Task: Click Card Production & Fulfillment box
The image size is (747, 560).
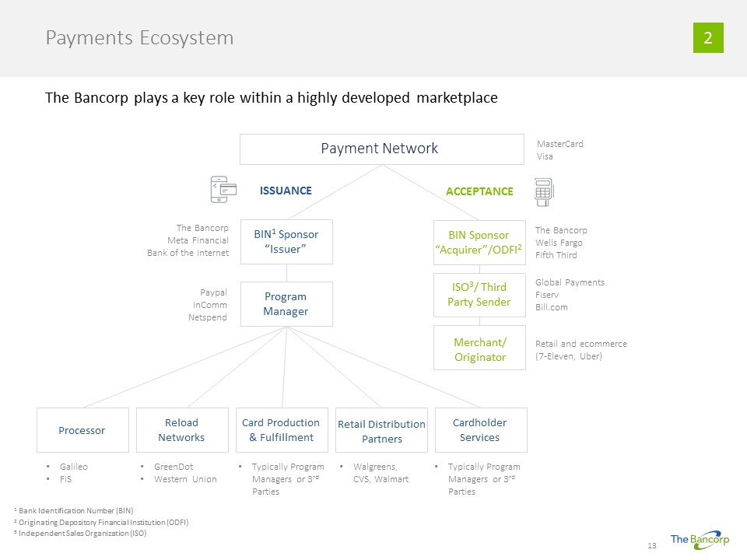Action: pos(281,430)
